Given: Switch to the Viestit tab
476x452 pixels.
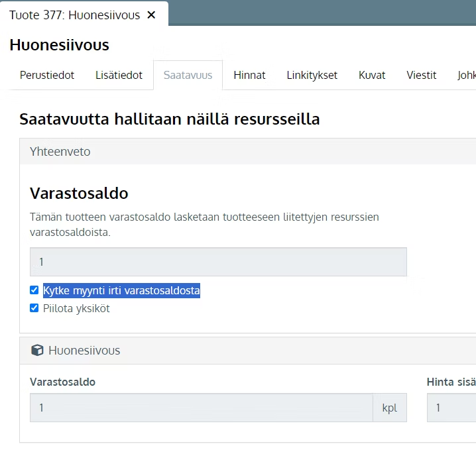Looking at the screenshot, I should pyautogui.click(x=422, y=75).
